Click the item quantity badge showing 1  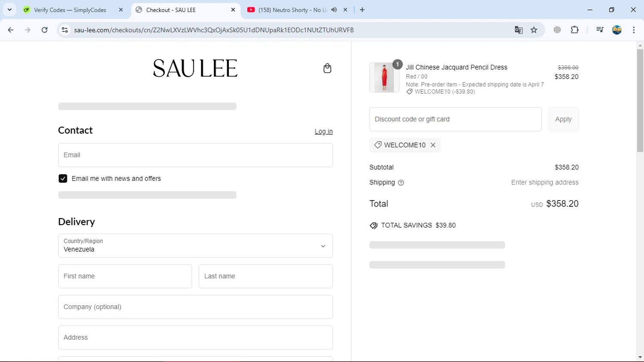tap(398, 64)
